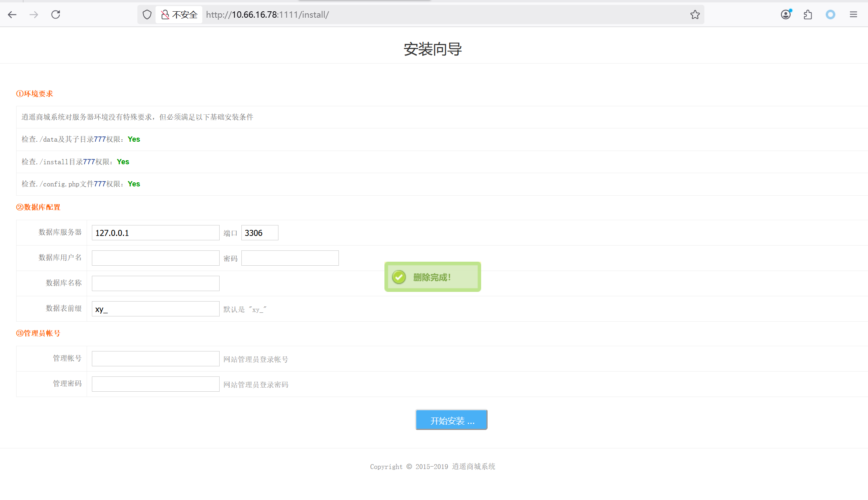This screenshot has height=500, width=868.
Task: Open the browser hamburger menu
Action: [853, 15]
